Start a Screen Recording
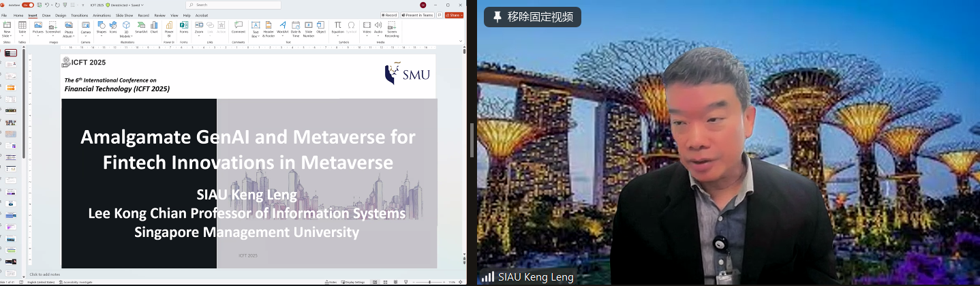980x286 pixels. click(392, 27)
